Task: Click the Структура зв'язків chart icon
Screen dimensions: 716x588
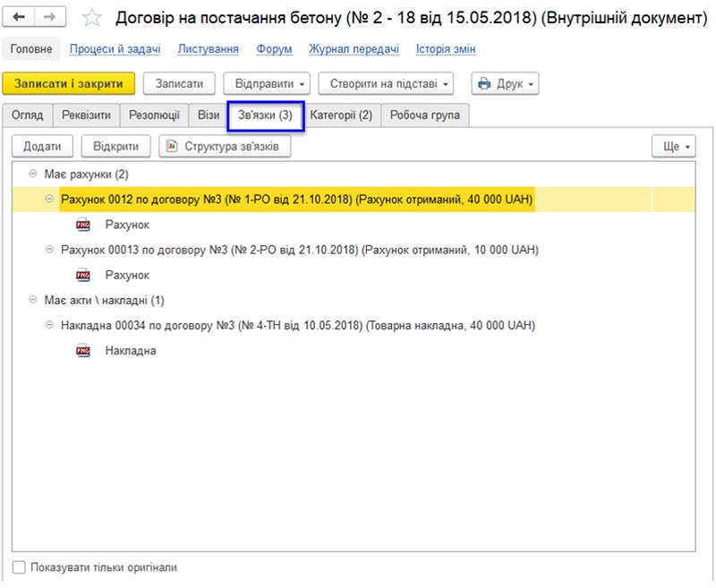Action: pyautogui.click(x=172, y=146)
